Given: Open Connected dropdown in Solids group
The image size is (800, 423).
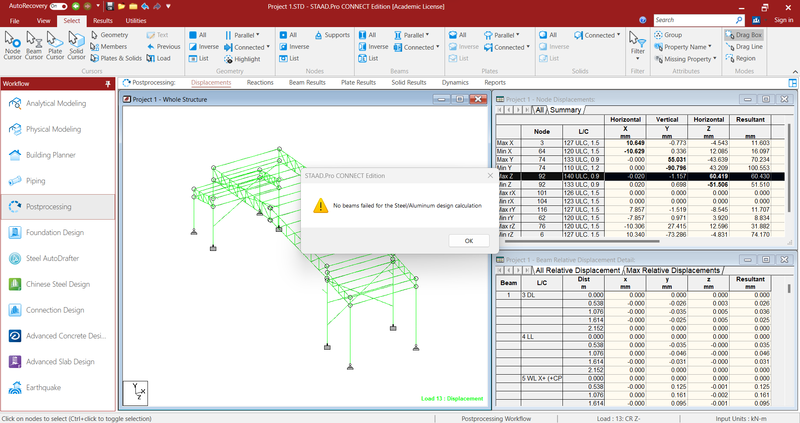Looking at the screenshot, I should [597, 35].
